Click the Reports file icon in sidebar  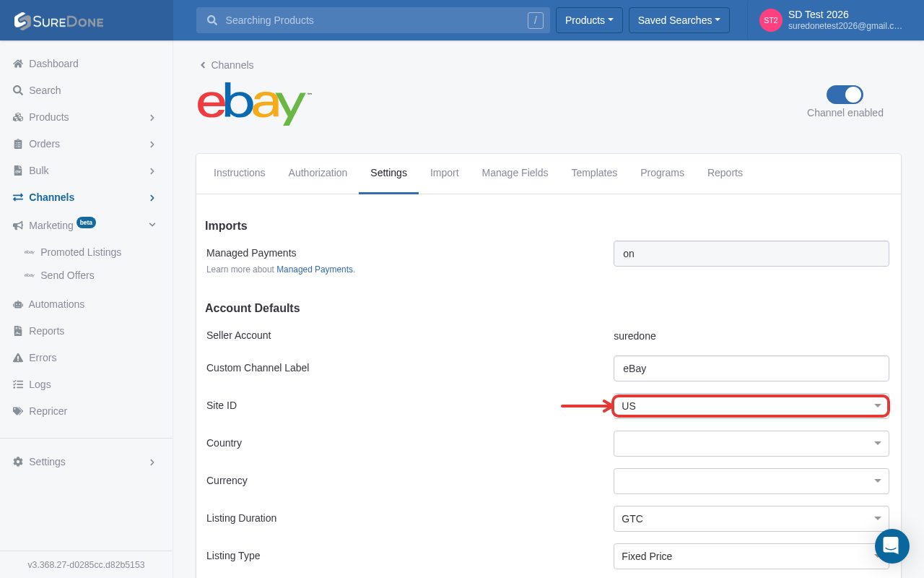click(x=18, y=331)
